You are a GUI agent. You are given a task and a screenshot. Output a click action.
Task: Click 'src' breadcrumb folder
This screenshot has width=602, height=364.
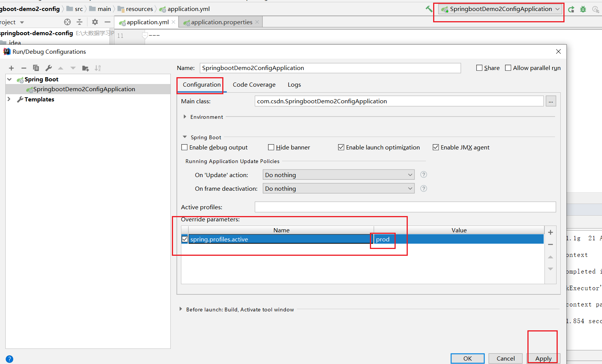click(x=75, y=9)
